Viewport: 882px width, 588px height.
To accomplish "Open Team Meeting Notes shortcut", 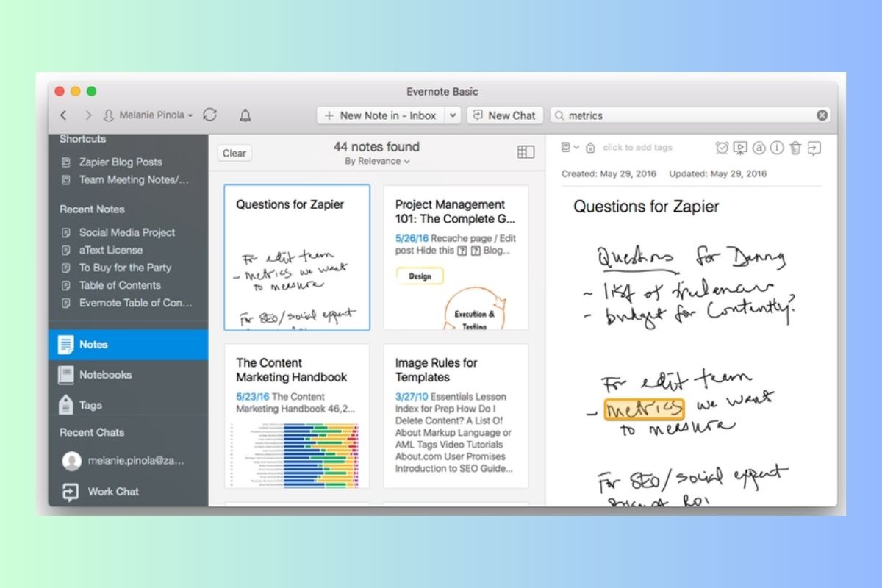I will tap(123, 179).
